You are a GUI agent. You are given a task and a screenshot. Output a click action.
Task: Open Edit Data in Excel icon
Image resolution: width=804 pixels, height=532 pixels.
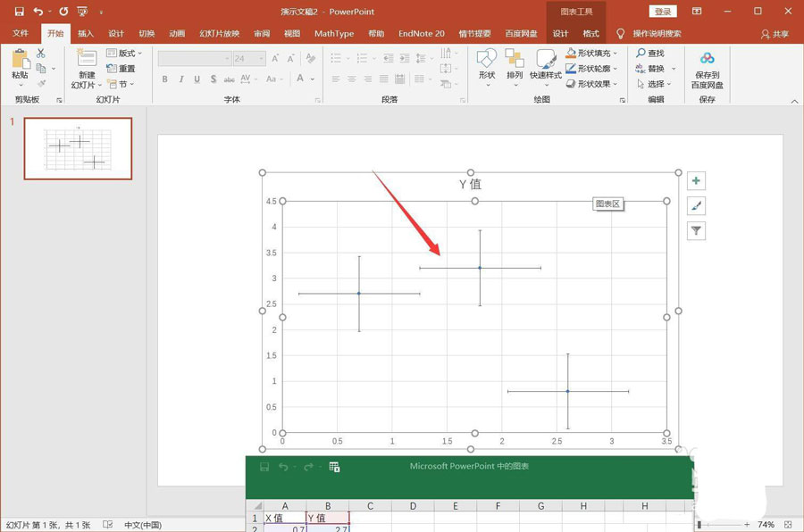click(x=334, y=467)
